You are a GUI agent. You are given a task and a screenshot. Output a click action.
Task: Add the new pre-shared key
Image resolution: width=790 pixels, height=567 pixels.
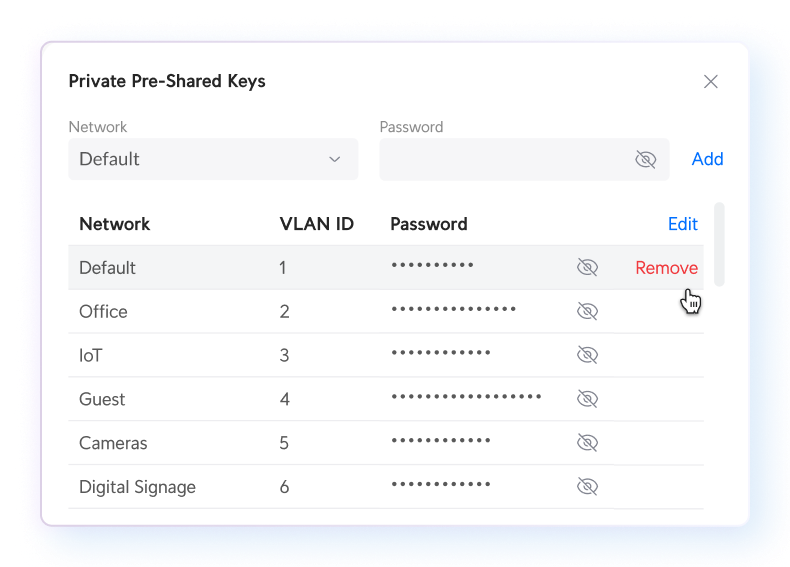pos(707,159)
